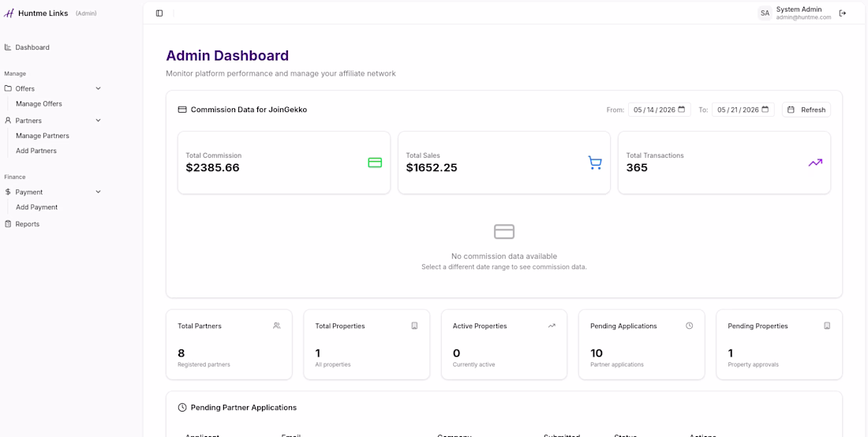Open Add Payment link
The image size is (868, 437).
[x=36, y=207]
